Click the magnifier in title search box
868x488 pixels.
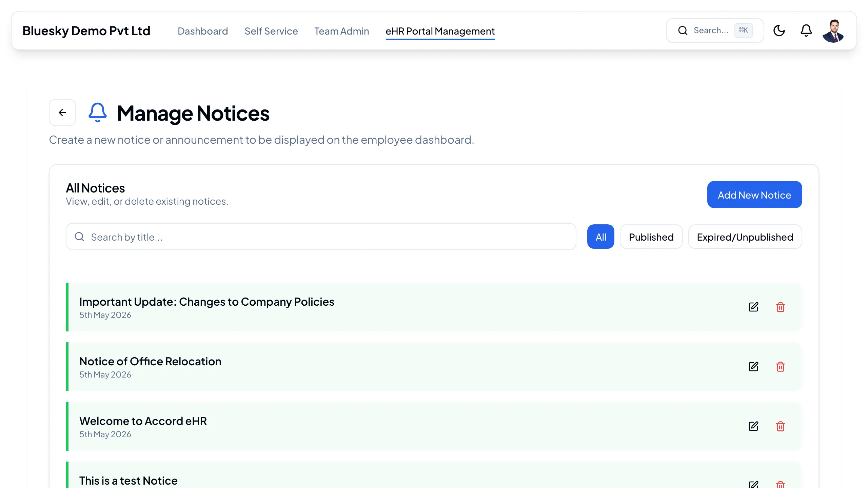[x=79, y=237]
